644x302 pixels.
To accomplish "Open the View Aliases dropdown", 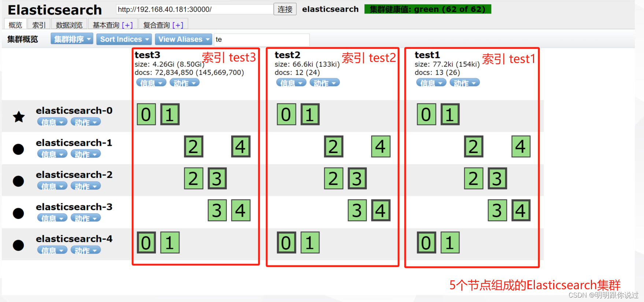I will click(x=184, y=39).
